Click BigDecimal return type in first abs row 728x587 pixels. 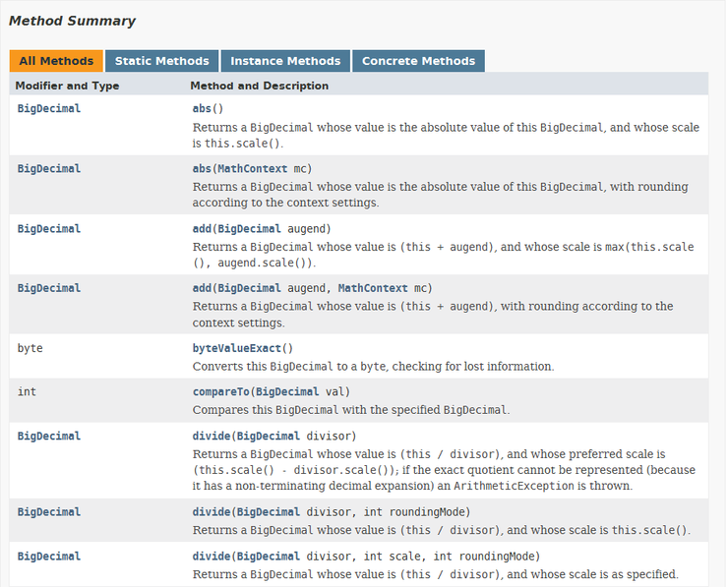tap(49, 109)
